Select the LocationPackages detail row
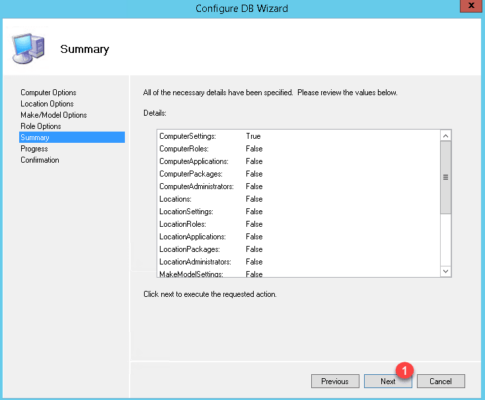The image size is (485, 400). tap(298, 249)
